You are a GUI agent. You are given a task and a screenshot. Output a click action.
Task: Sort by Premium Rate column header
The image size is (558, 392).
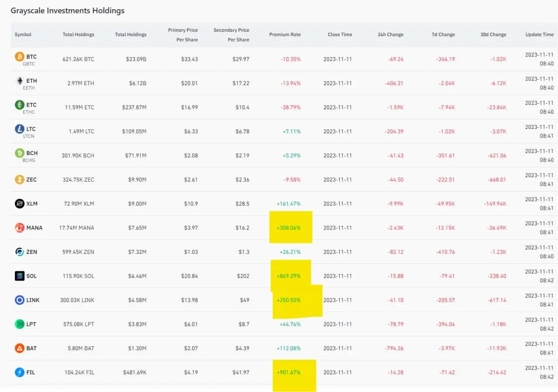click(x=285, y=35)
